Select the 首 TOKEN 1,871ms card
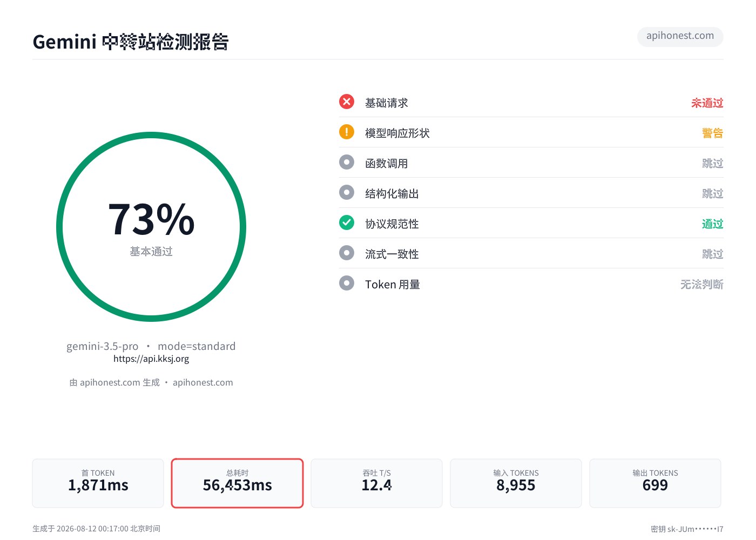Viewport: 756px width, 540px height. tap(98, 483)
